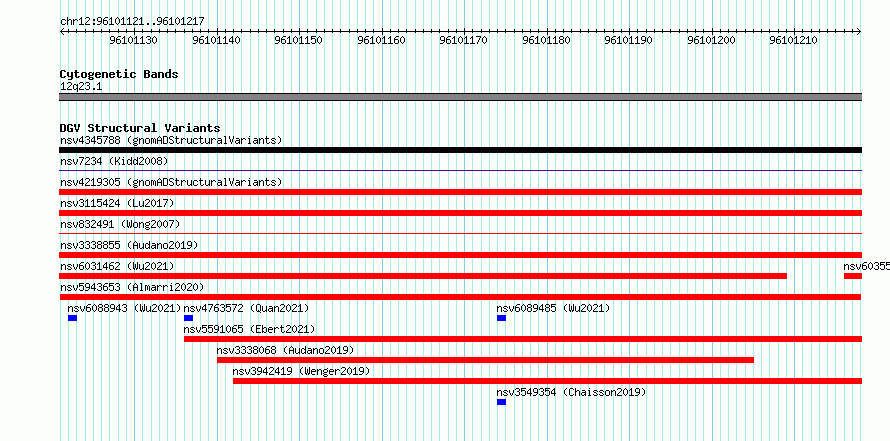Open nsv5591065 (Ebert2021) variant label

249,329
